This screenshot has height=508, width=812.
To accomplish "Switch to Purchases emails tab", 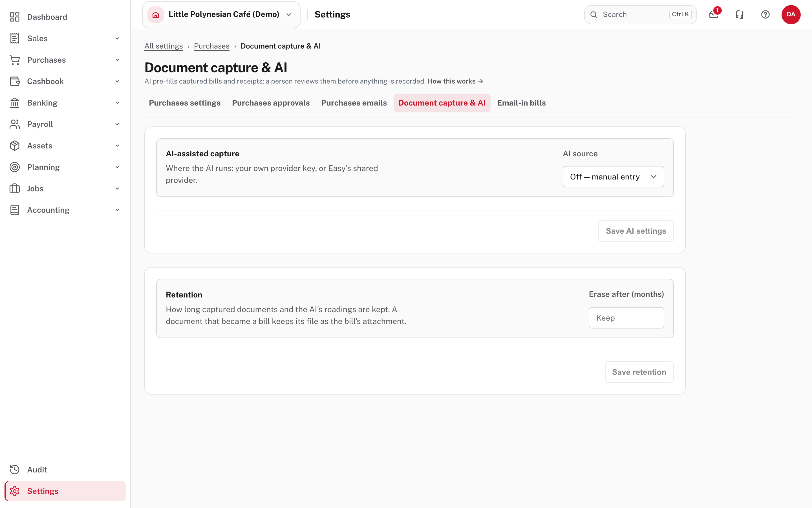I will pyautogui.click(x=354, y=103).
